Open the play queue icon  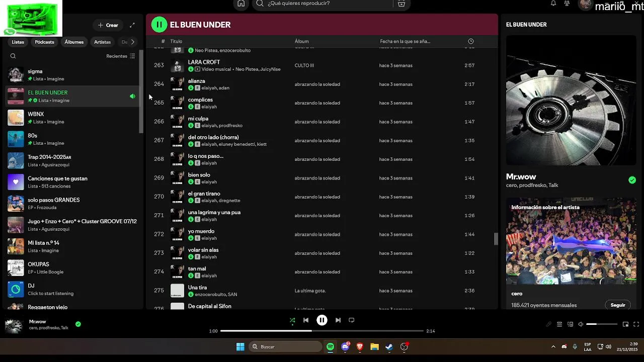559,324
